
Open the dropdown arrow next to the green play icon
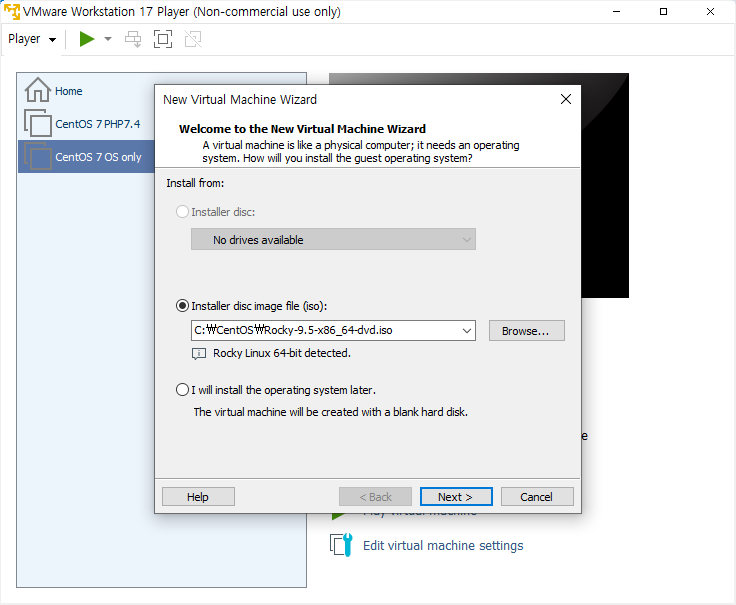coord(108,39)
